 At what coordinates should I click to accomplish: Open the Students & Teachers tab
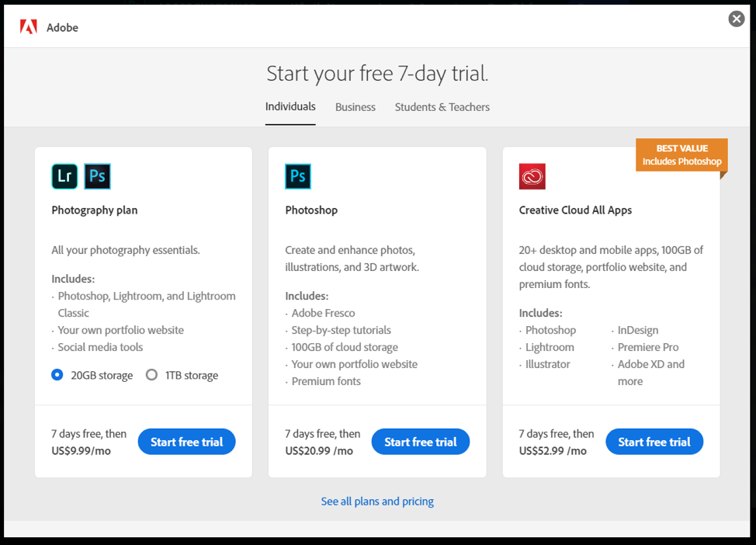tap(442, 107)
